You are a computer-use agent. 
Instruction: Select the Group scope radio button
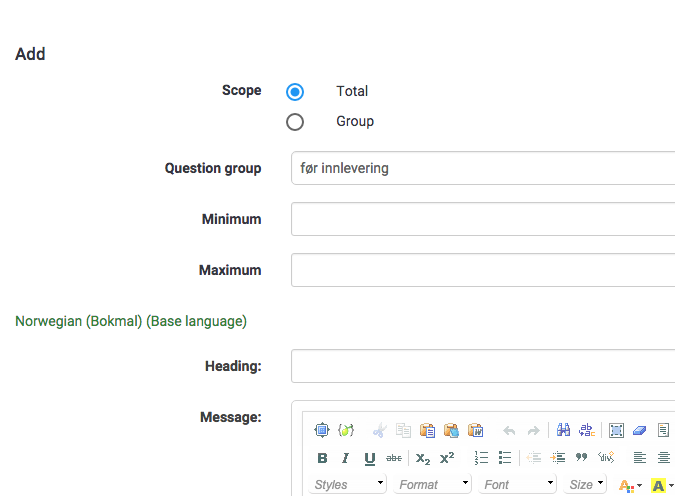coord(295,122)
